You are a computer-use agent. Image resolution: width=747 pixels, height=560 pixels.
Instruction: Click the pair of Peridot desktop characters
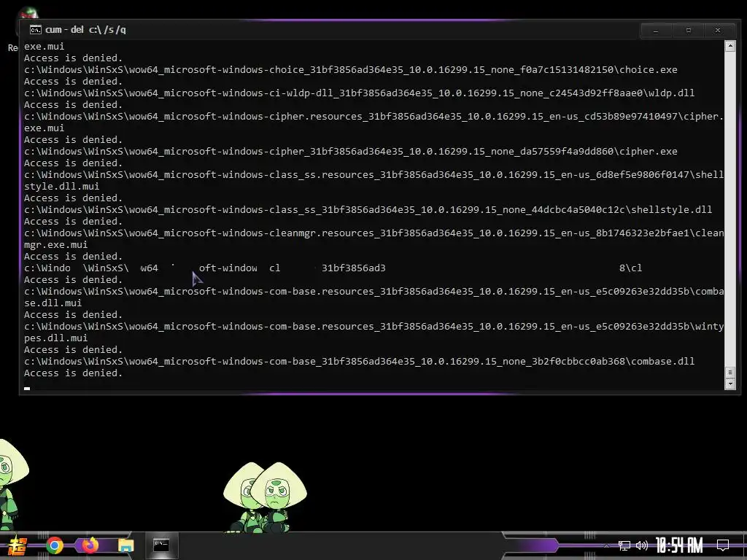coord(265,497)
